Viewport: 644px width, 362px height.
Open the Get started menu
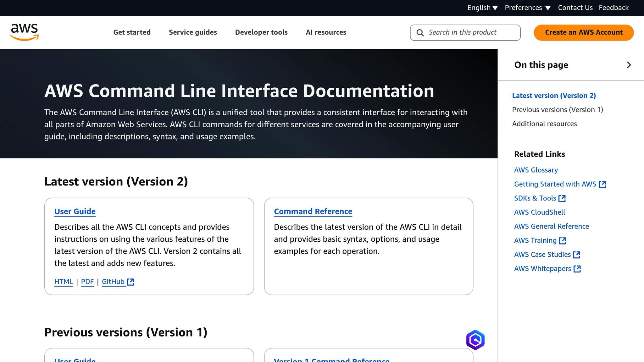pyautogui.click(x=132, y=32)
